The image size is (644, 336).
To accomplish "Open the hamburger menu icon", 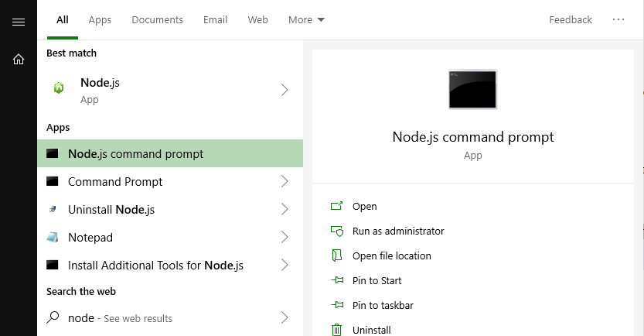I will click(x=19, y=21).
